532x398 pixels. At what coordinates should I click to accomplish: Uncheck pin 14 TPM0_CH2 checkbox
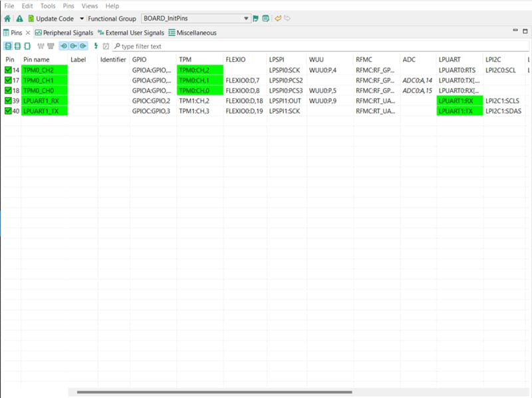coord(9,70)
